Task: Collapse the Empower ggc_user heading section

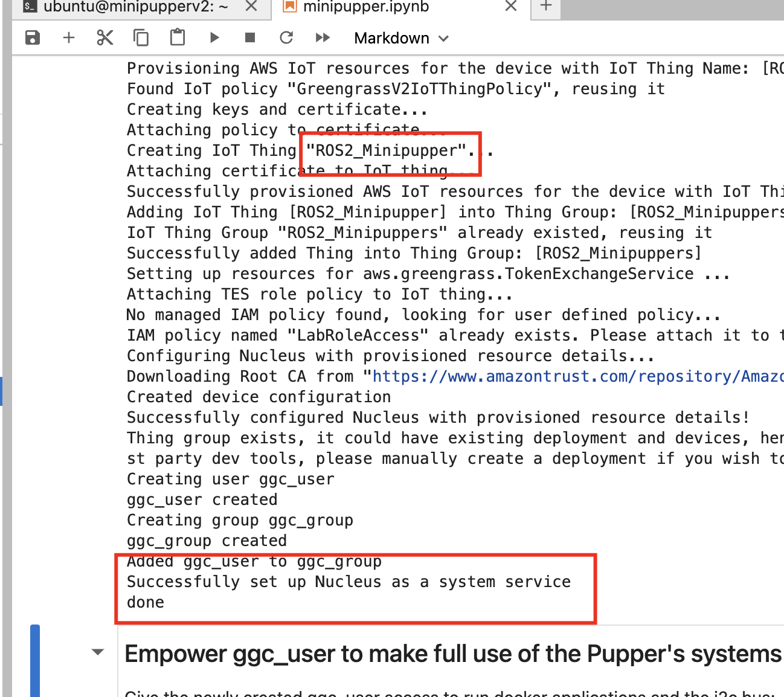Action: (x=97, y=652)
